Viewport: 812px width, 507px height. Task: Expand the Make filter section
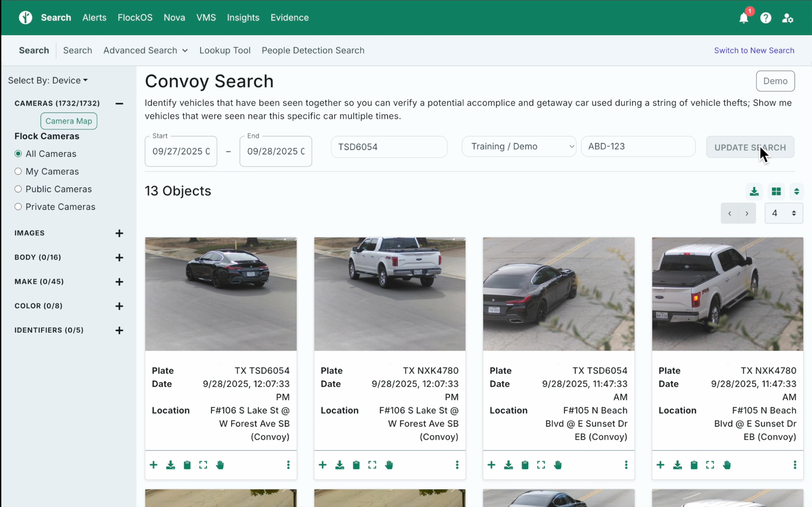click(119, 282)
